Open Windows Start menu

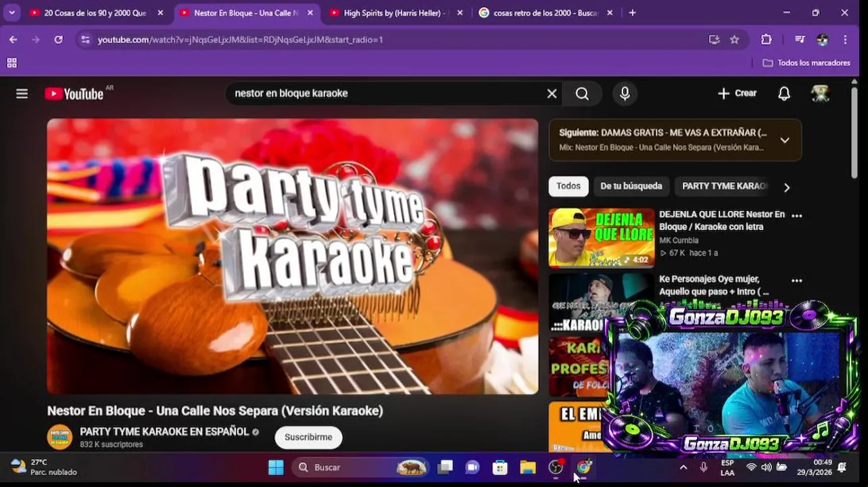click(x=276, y=467)
